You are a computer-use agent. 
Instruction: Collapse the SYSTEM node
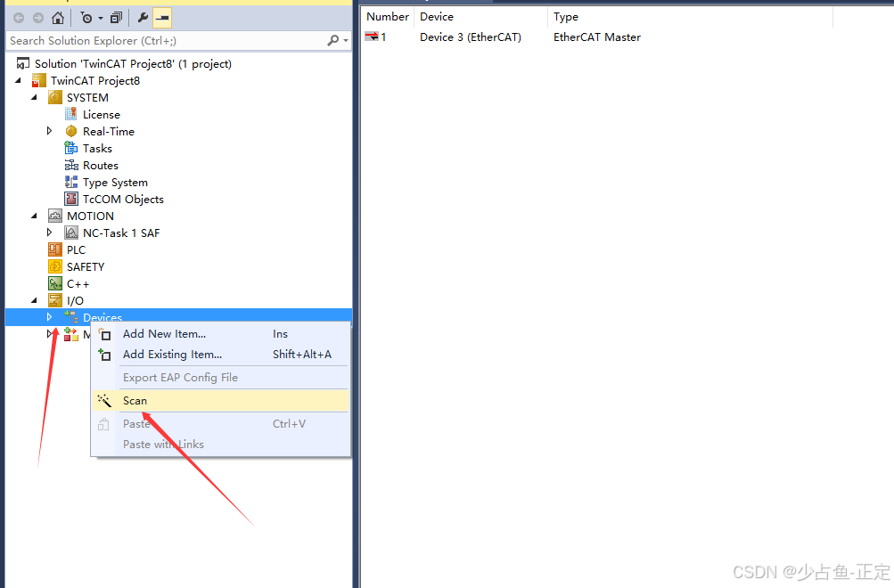tap(35, 97)
